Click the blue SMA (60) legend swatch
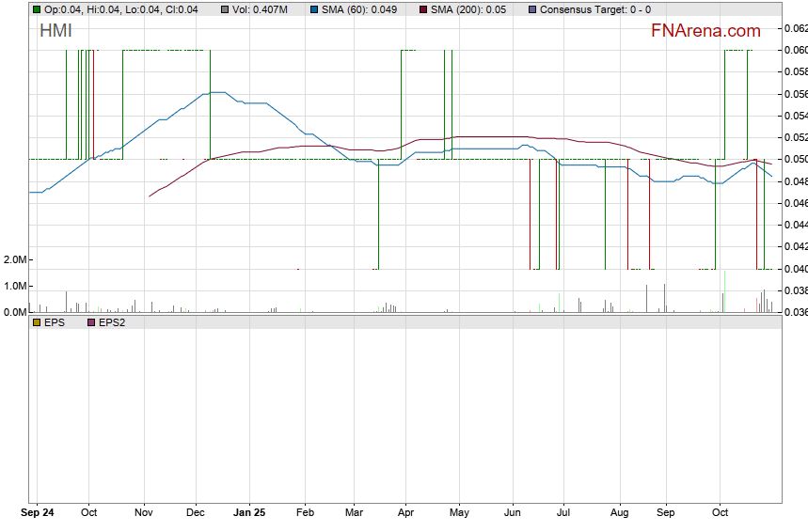The image size is (808, 532). click(x=314, y=9)
